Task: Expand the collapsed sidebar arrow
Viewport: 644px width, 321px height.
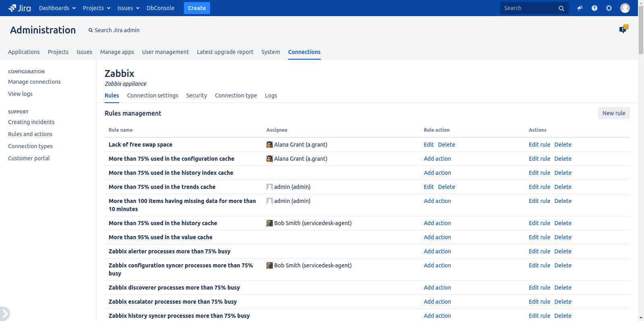Action: point(5,313)
